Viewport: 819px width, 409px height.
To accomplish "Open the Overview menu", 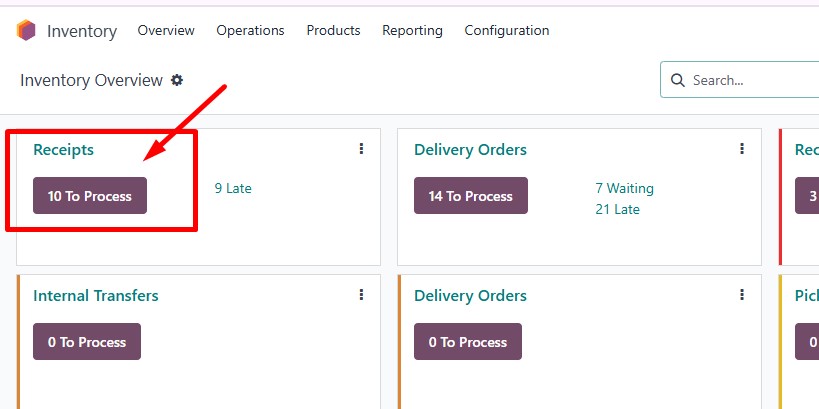I will pyautogui.click(x=166, y=30).
